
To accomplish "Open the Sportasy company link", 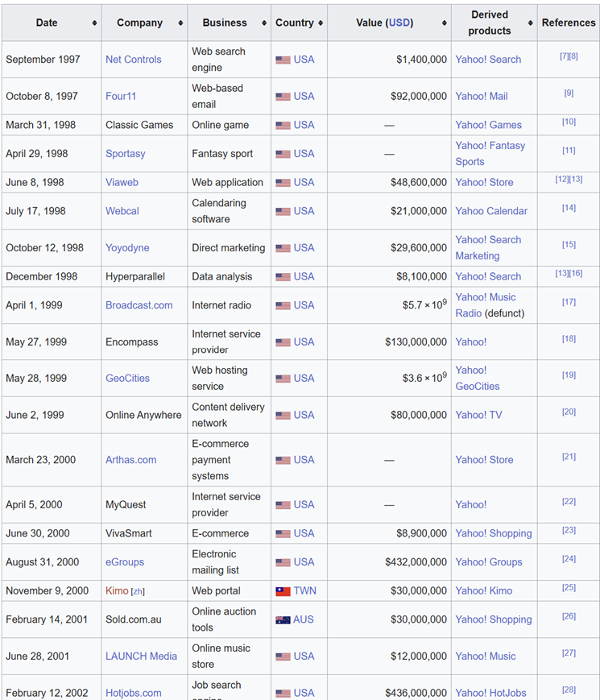I will click(x=126, y=154).
